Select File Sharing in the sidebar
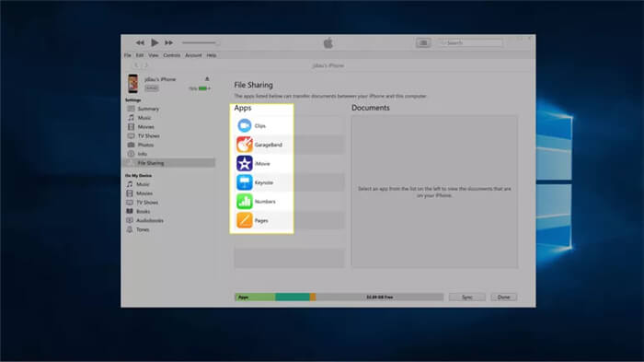Viewport: 644px width, 362px height. coord(169,163)
